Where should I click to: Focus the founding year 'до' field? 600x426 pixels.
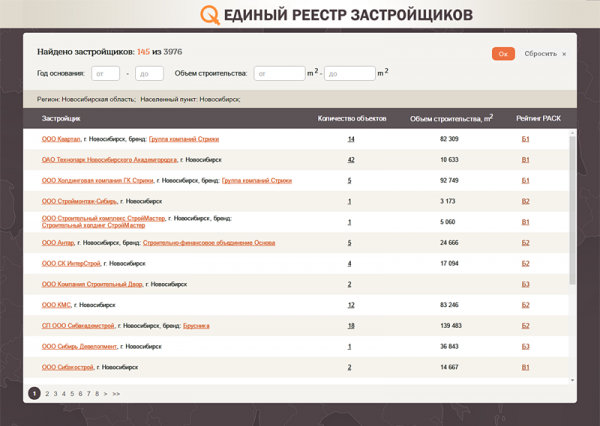pos(149,73)
